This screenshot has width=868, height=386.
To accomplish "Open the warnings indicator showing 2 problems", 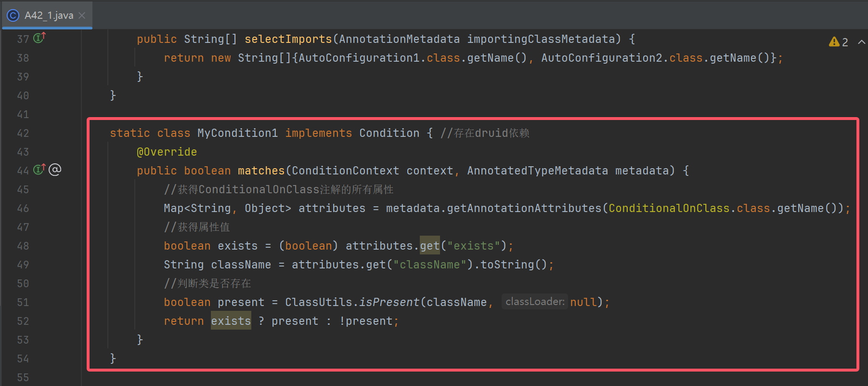I will pyautogui.click(x=838, y=42).
